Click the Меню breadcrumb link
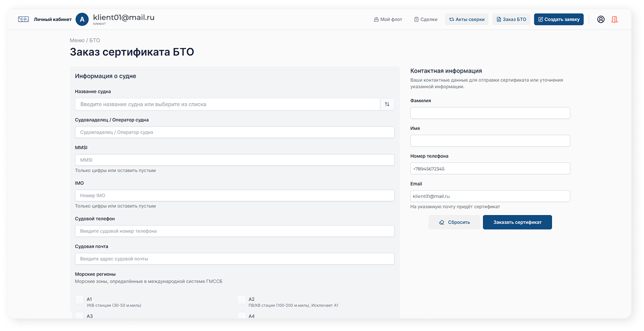The width and height of the screenshot is (644, 331). (77, 41)
